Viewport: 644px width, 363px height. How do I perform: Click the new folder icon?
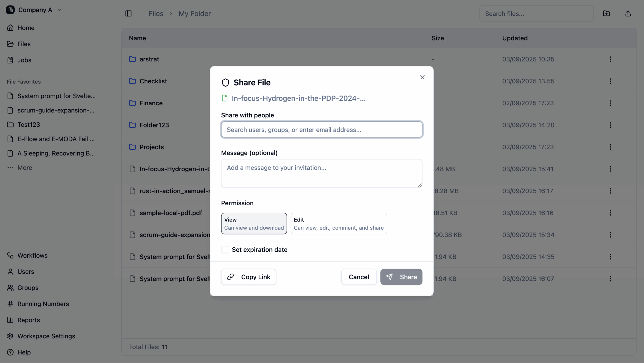606,14
